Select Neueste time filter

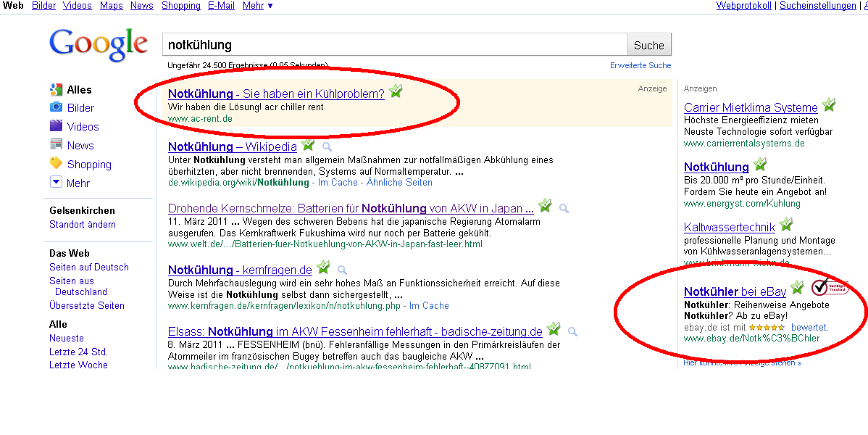[x=67, y=338]
